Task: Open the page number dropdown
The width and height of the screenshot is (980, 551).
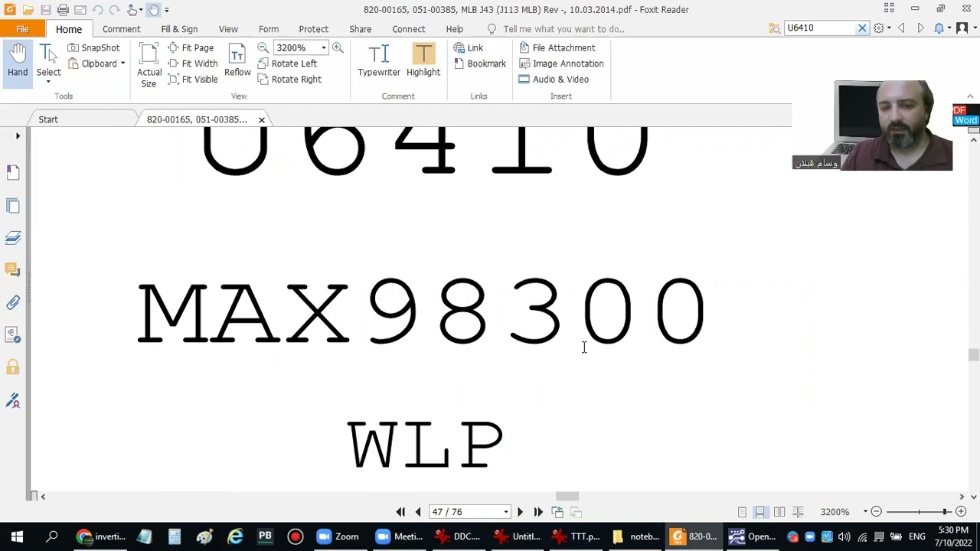Action: pyautogui.click(x=505, y=512)
